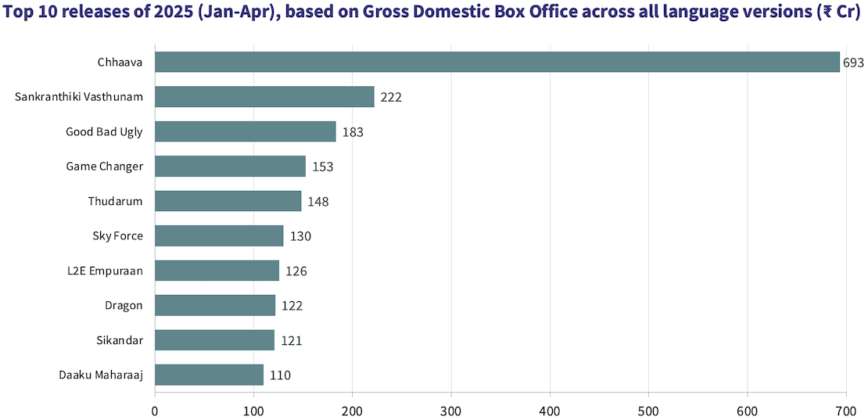The height and width of the screenshot is (420, 868).
Task: Click the 500 axis tick label
Action: (648, 411)
